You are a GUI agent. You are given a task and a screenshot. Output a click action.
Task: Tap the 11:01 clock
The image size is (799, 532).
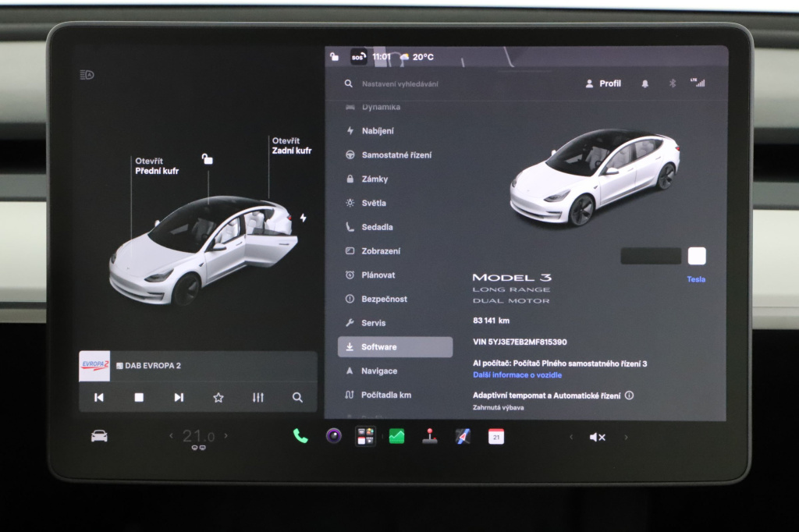[381, 57]
